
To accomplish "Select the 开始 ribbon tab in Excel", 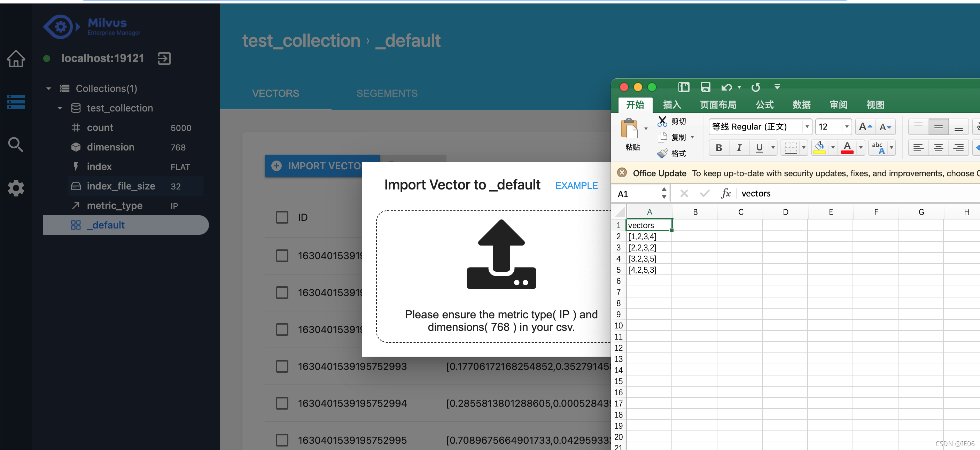I will point(635,104).
